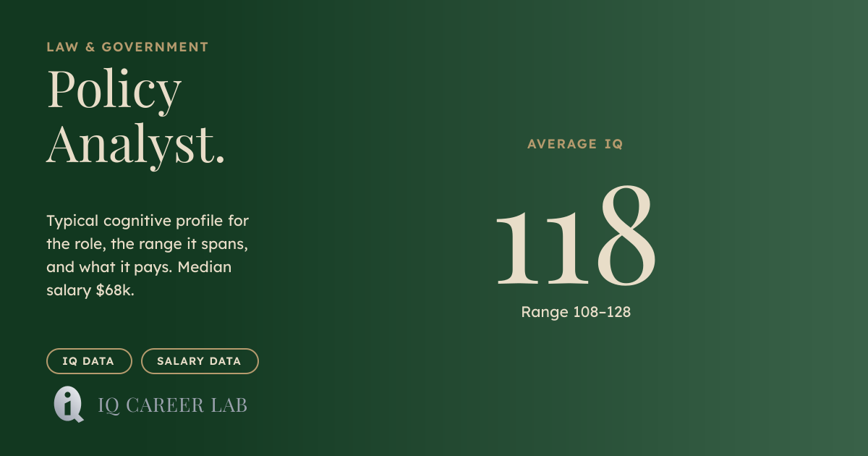Click the 'Range 108–128' text
The height and width of the screenshot is (456, 868).
tap(576, 312)
